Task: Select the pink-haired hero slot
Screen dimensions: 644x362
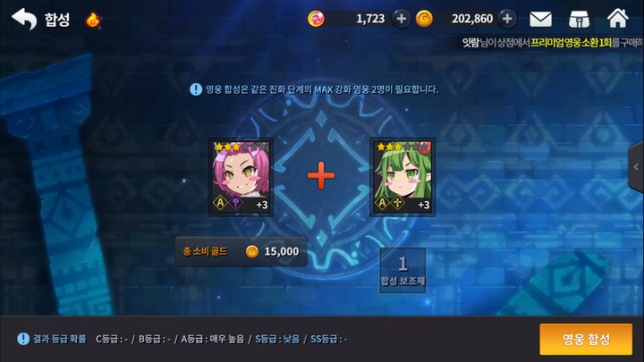Action: tap(241, 177)
